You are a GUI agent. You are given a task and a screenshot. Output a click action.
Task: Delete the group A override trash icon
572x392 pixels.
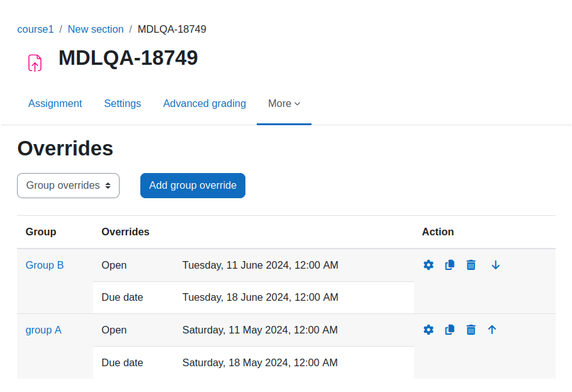point(471,330)
